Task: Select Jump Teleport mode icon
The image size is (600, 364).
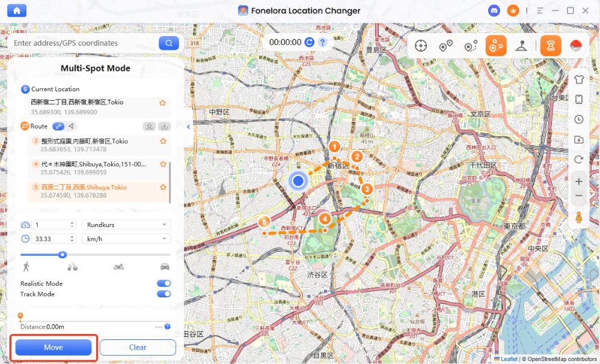Action: click(445, 46)
